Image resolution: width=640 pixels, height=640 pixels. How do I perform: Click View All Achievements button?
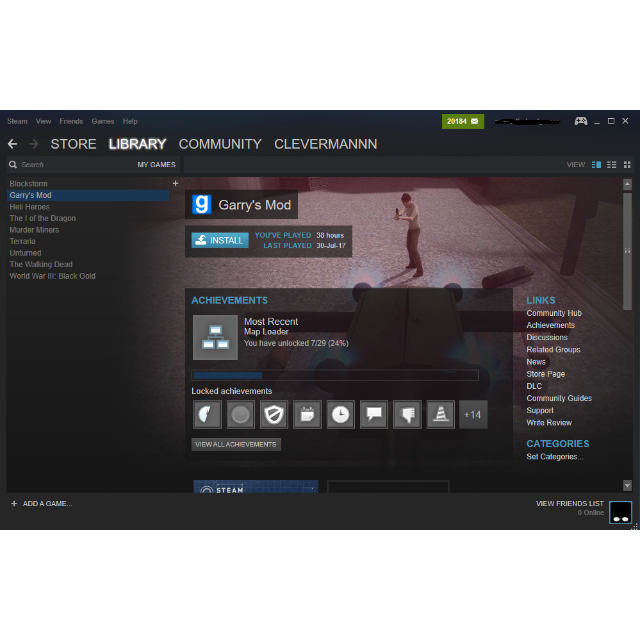(x=236, y=444)
